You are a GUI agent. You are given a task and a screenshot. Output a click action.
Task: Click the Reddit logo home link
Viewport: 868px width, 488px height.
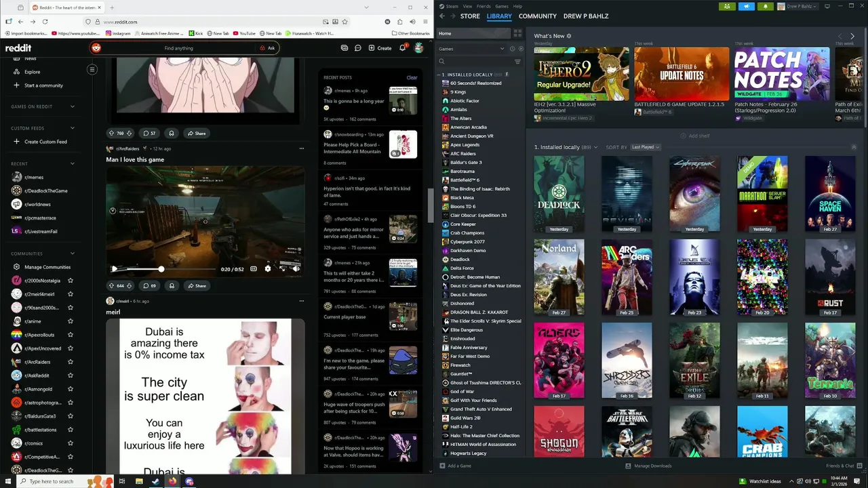tap(18, 48)
